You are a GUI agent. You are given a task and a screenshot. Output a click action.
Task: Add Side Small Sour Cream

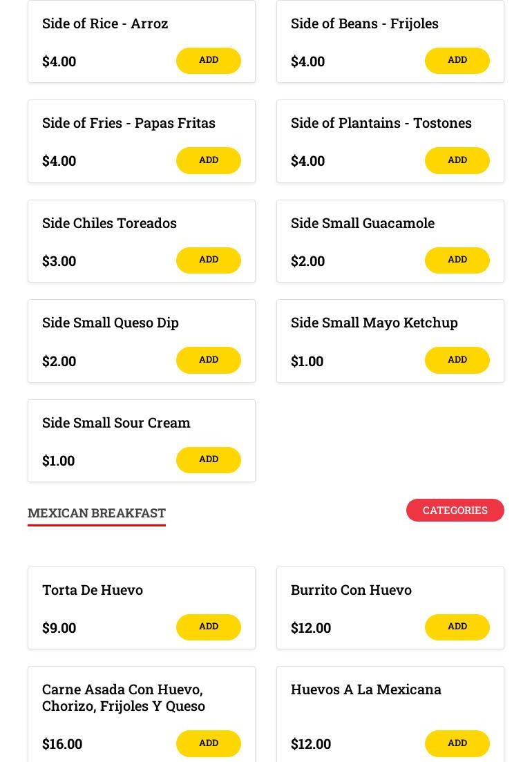tap(209, 459)
